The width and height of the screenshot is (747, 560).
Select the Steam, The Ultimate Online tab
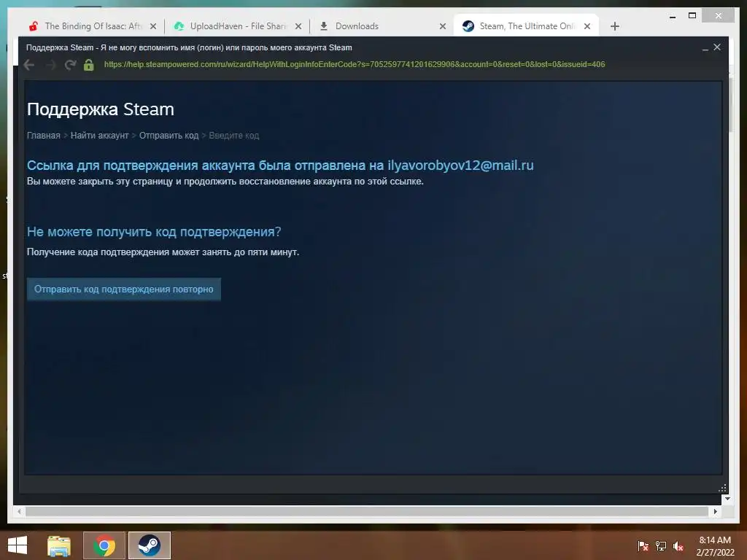(x=527, y=26)
